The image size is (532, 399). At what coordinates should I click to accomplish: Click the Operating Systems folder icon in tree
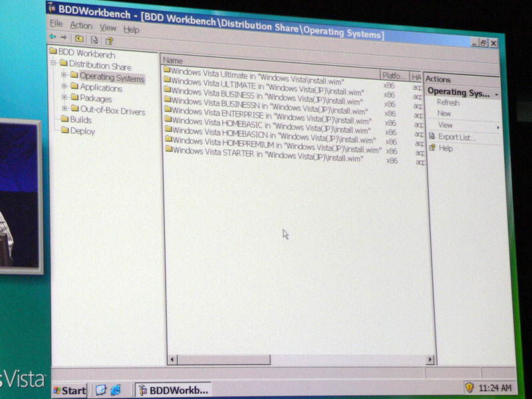pyautogui.click(x=74, y=74)
